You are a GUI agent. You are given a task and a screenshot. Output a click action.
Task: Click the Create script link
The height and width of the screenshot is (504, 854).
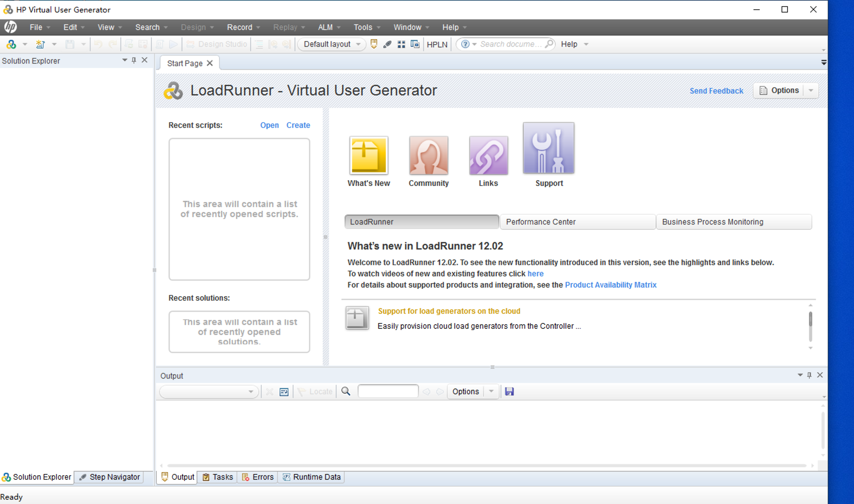pos(298,125)
